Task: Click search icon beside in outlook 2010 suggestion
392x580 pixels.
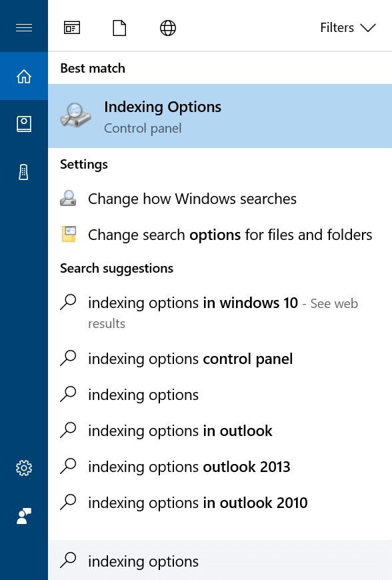Action: click(68, 502)
